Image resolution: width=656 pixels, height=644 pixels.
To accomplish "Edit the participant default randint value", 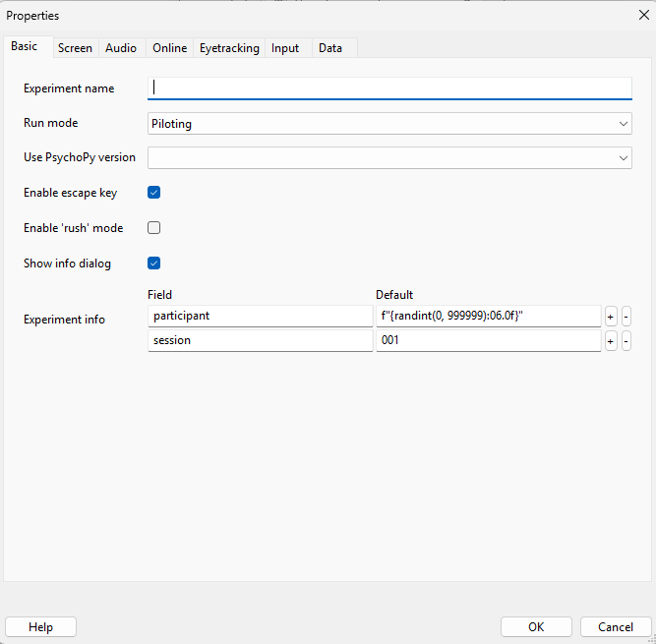I will coord(488,317).
